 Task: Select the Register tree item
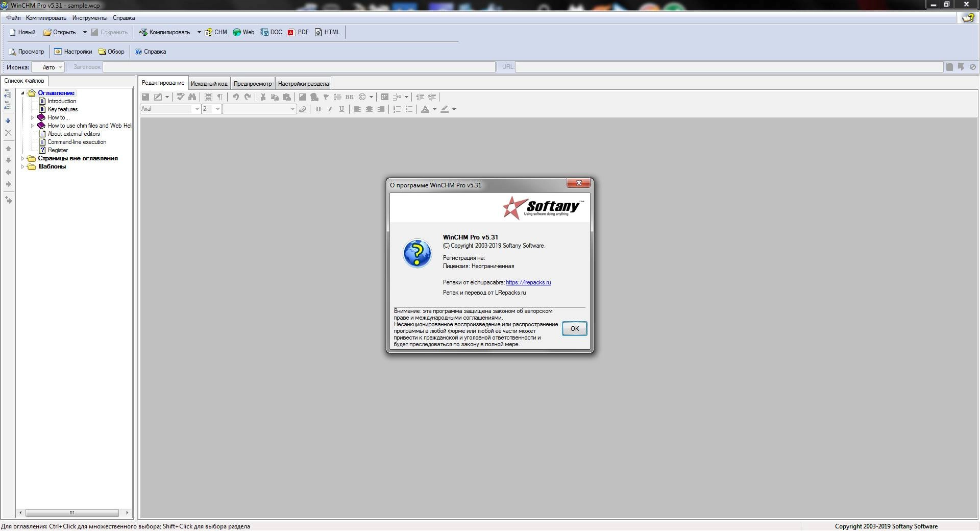[x=58, y=151]
